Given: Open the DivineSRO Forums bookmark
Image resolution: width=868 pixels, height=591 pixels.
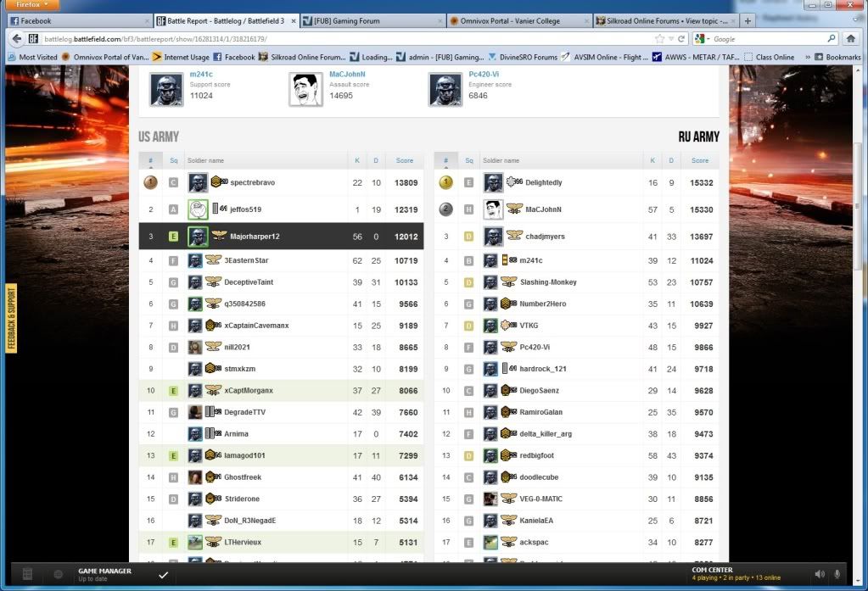Looking at the screenshot, I should [x=523, y=57].
